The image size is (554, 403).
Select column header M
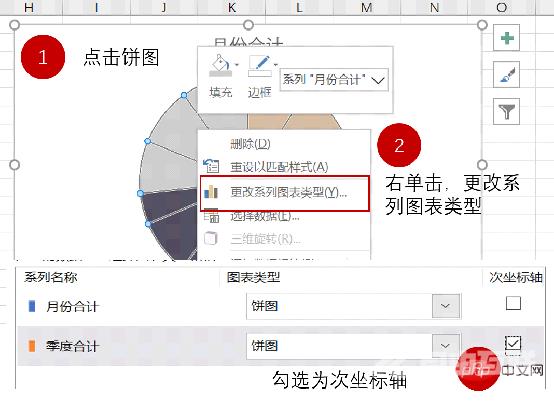click(367, 7)
